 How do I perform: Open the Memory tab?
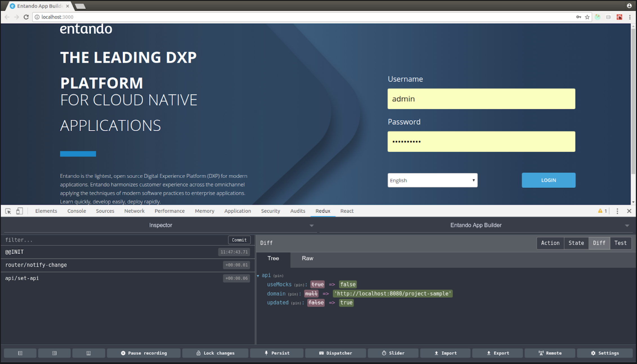[205, 211]
